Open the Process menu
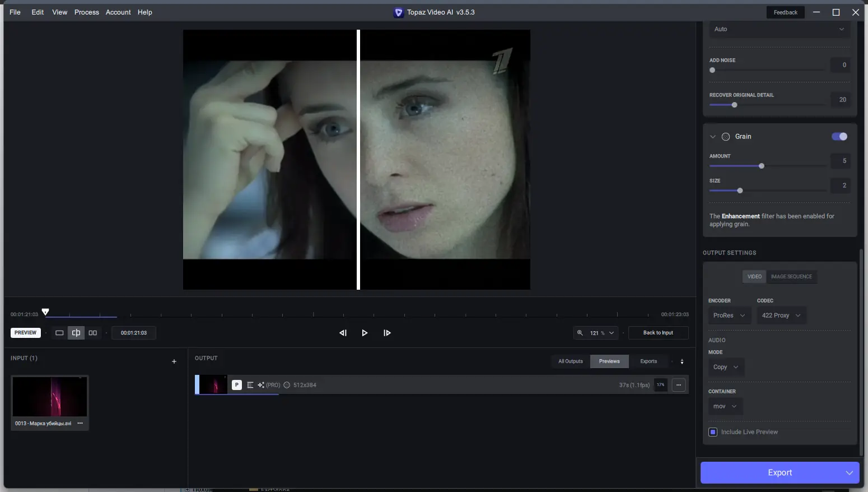 (x=87, y=12)
